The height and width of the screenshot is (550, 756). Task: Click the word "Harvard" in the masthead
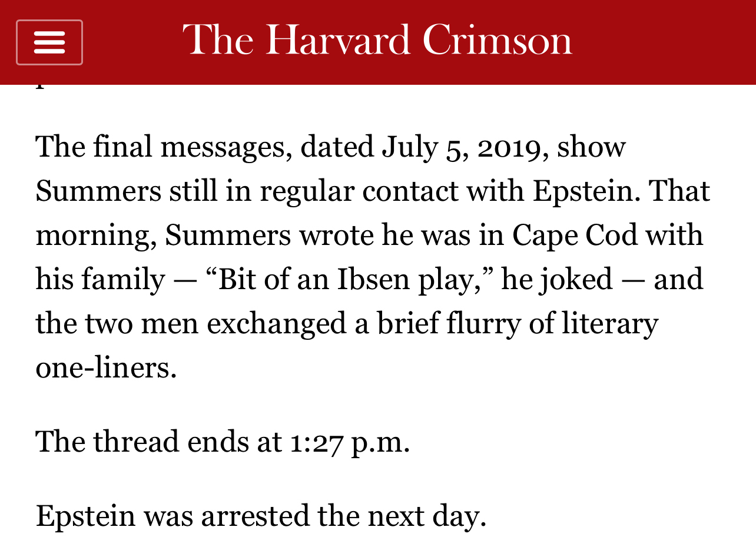pos(338,40)
